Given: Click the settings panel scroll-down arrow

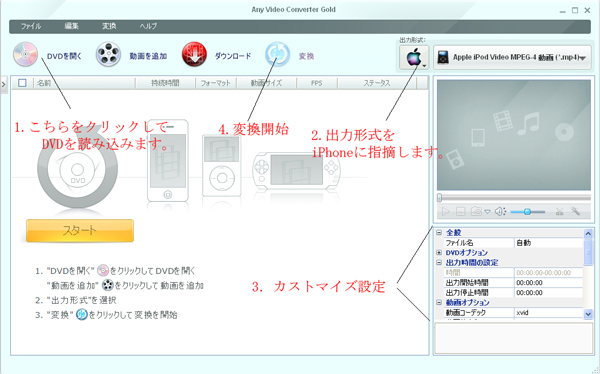Looking at the screenshot, I should pyautogui.click(x=588, y=314).
